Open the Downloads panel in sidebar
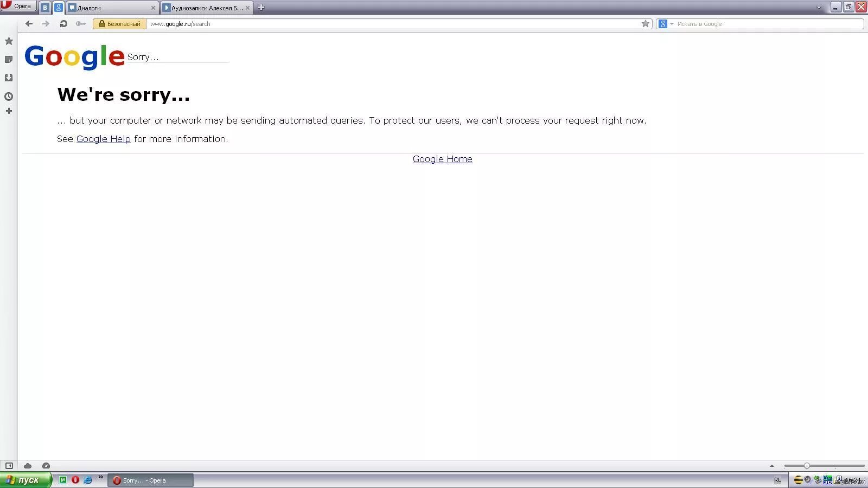868x488 pixels. [x=9, y=78]
